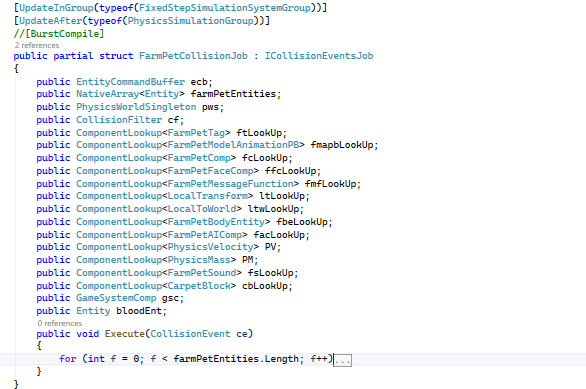This screenshot has width=586, height=389.
Task: Click the fmfLookUp field name
Action: click(330, 184)
